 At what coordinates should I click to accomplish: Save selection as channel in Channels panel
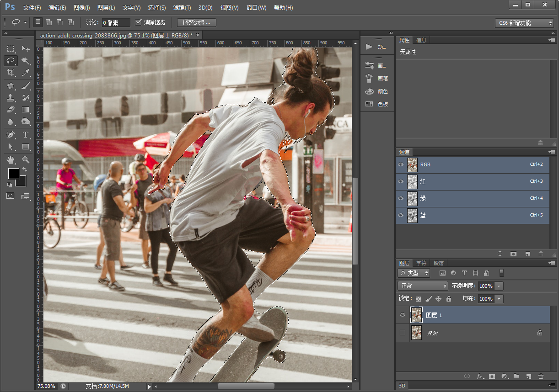point(514,254)
